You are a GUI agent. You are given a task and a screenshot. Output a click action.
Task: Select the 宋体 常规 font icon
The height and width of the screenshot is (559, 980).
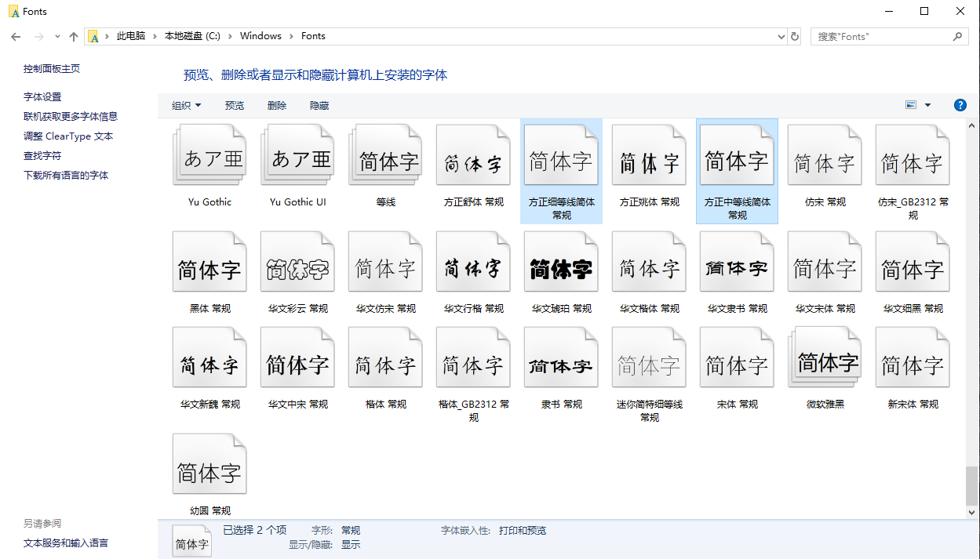737,358
